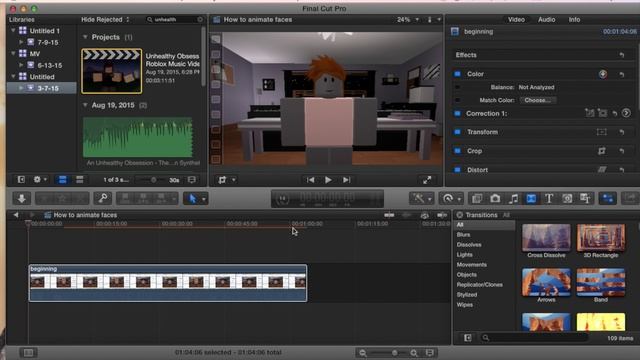
Task: Show Color Board for Correction 1
Action: tap(626, 113)
